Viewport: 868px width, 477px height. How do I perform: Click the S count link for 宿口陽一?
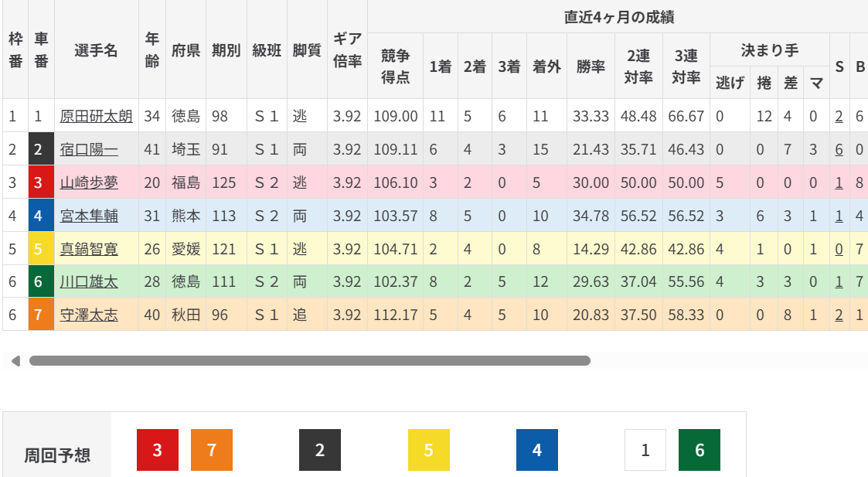coord(839,150)
